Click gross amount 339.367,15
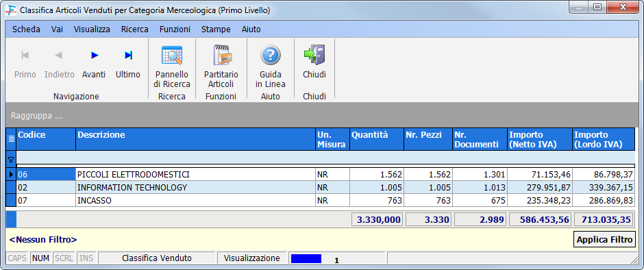Image resolution: width=644 pixels, height=270 pixels. click(x=604, y=187)
